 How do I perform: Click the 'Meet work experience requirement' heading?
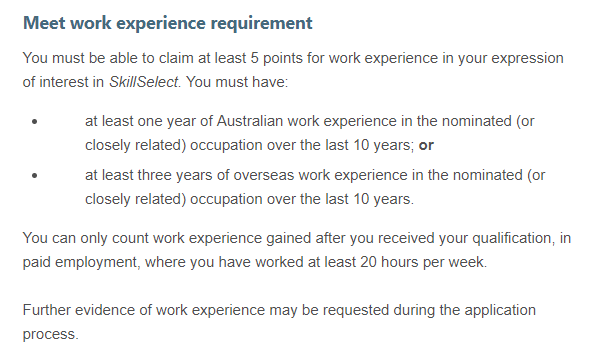(168, 23)
